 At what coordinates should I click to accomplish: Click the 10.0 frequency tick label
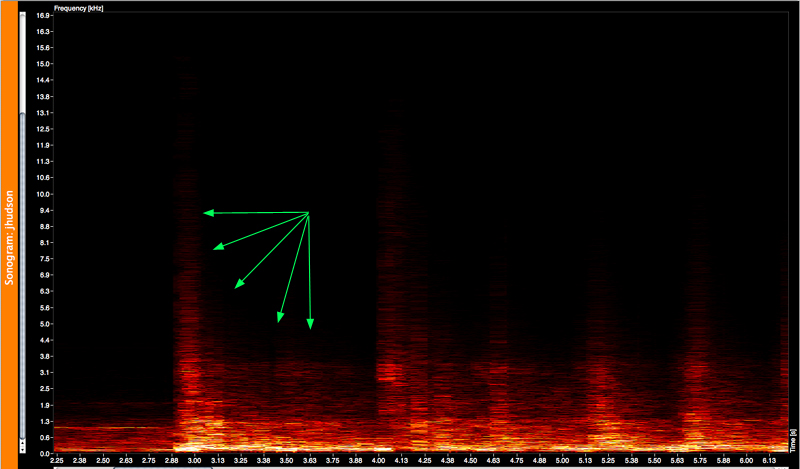click(43, 194)
